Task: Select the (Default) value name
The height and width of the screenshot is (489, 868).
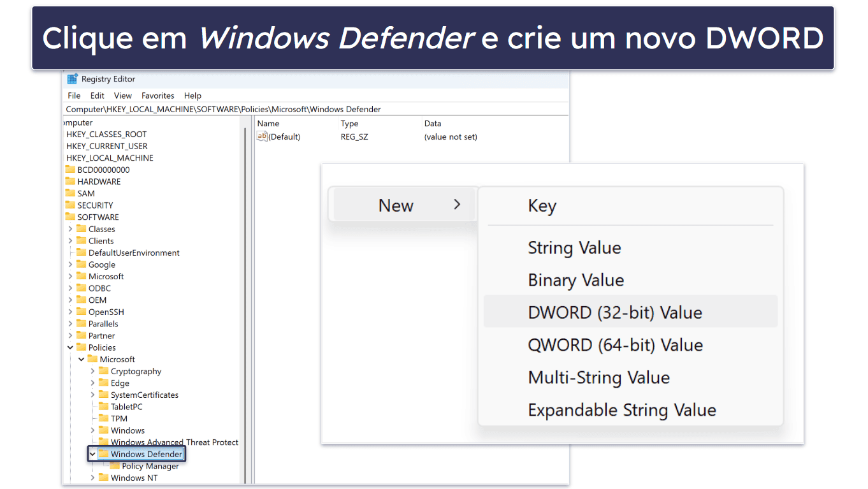Action: tap(284, 136)
